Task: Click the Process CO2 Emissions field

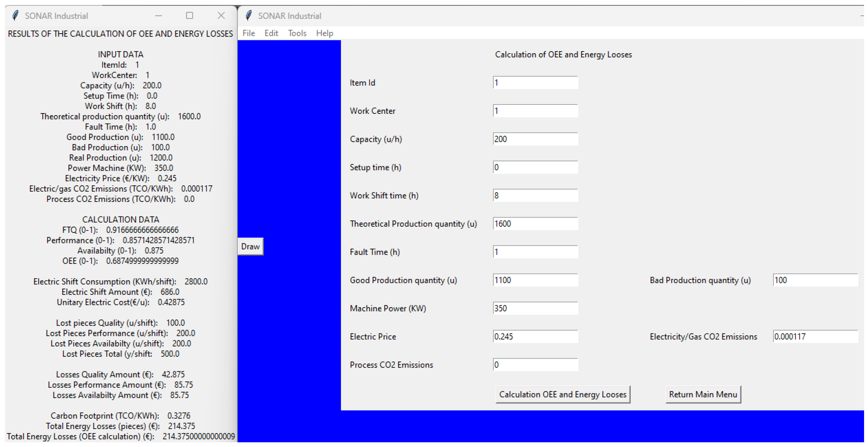Action: tap(535, 364)
